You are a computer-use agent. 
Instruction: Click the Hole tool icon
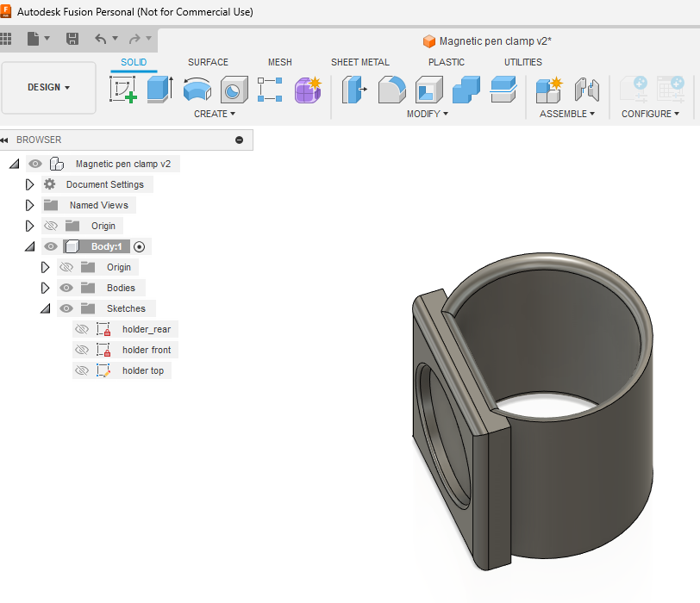pyautogui.click(x=234, y=90)
